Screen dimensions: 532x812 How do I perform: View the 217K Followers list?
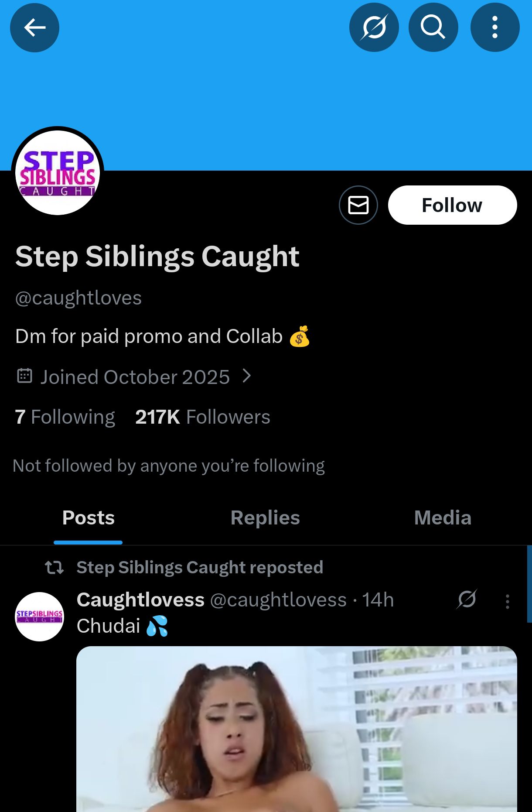[x=203, y=417]
